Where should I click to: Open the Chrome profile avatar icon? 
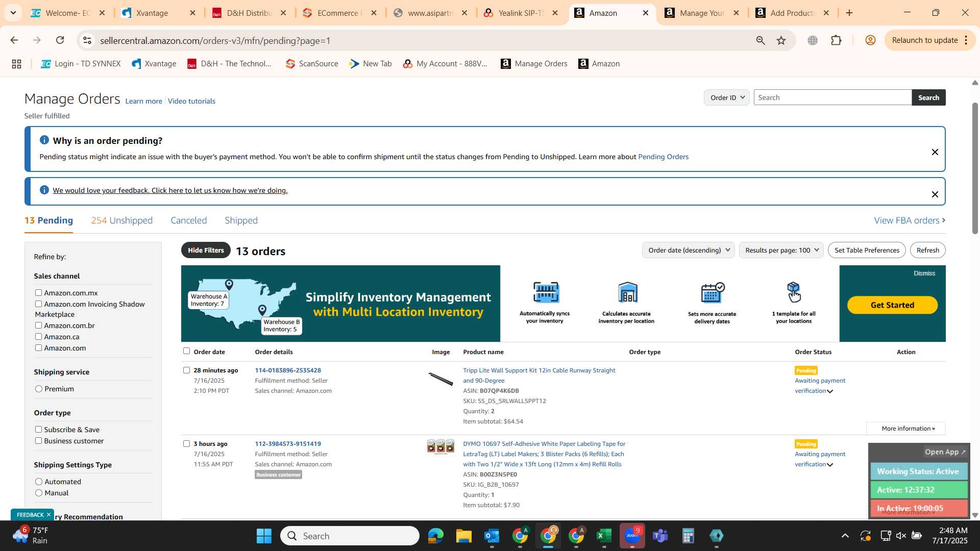point(871,40)
